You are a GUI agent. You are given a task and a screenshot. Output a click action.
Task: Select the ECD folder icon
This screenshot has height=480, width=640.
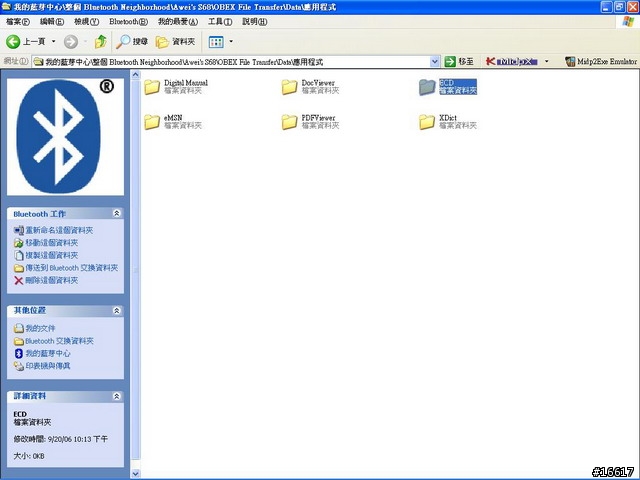tap(427, 87)
